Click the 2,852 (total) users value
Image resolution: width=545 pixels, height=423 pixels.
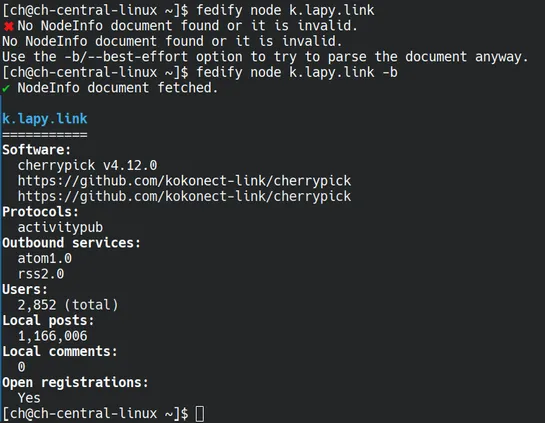(68, 305)
